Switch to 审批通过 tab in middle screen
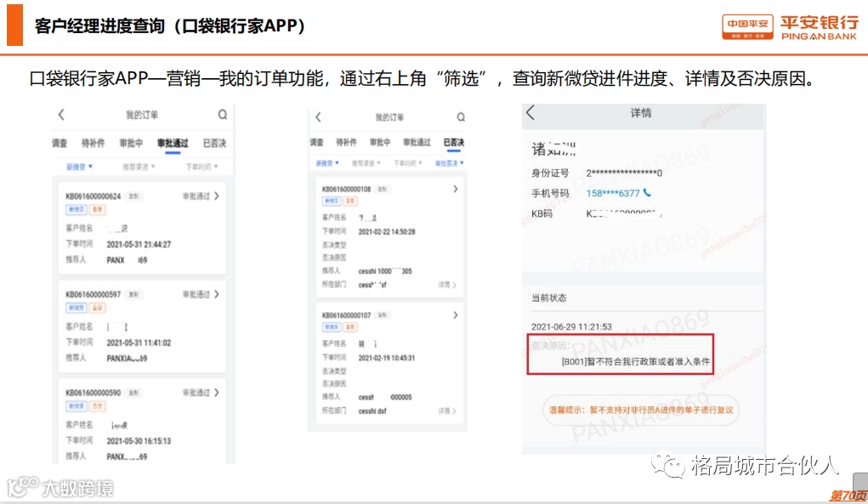 [x=417, y=142]
